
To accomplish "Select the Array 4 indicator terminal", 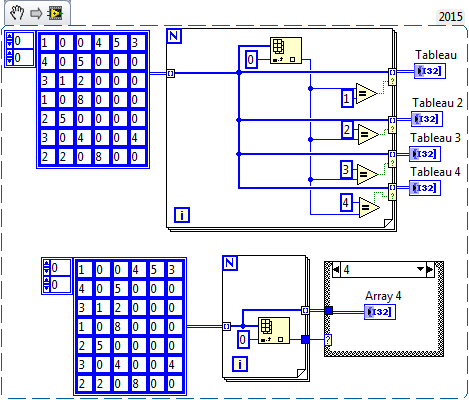I will [380, 312].
